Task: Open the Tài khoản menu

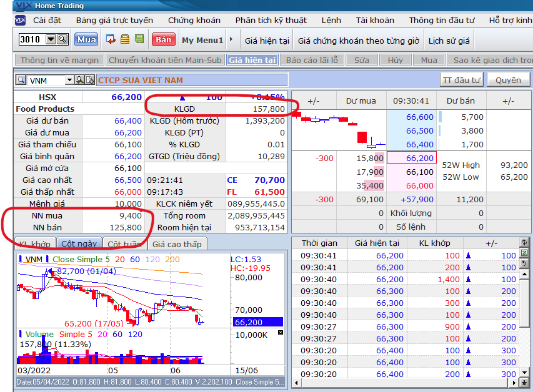Action: 375,21
